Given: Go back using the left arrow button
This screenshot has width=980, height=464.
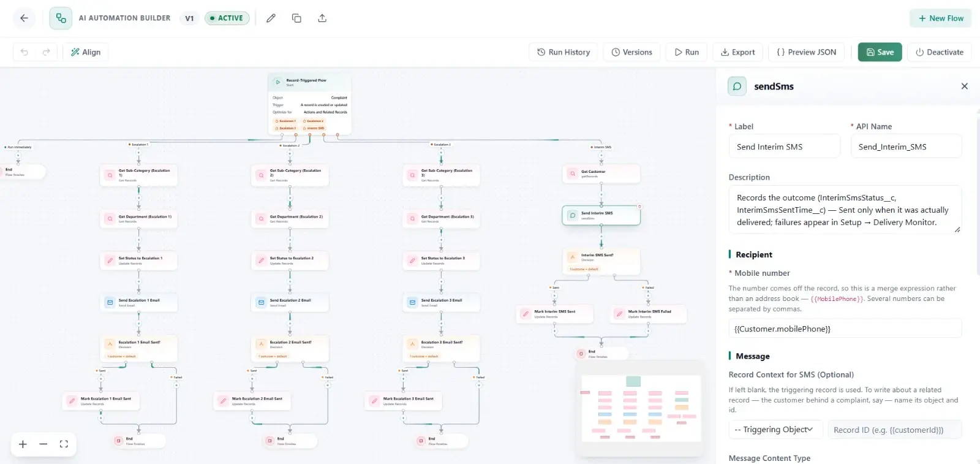Looking at the screenshot, I should [24, 18].
